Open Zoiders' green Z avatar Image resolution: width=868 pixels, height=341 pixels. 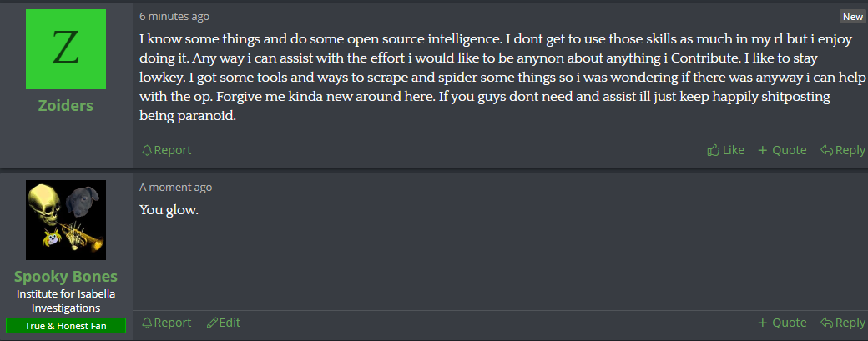pyautogui.click(x=66, y=49)
